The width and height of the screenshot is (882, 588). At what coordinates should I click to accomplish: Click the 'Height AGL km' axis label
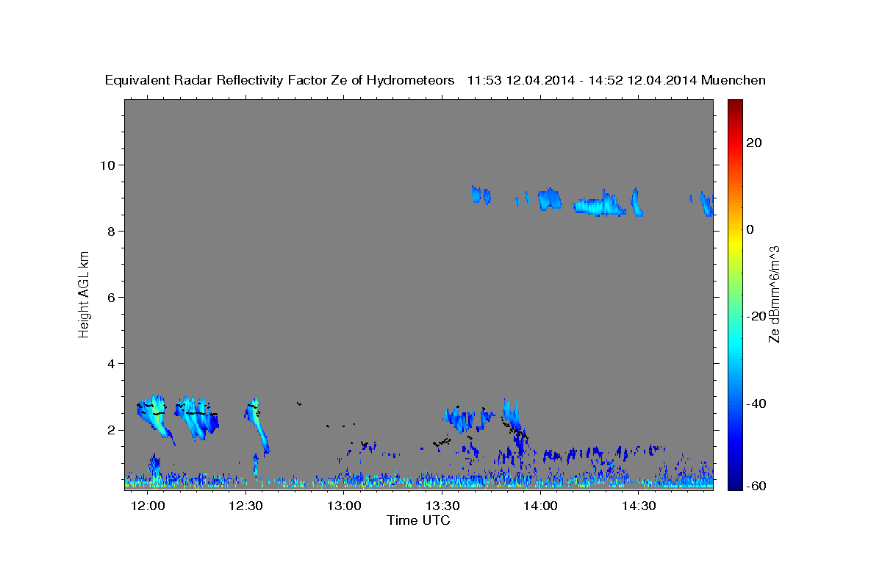85,294
